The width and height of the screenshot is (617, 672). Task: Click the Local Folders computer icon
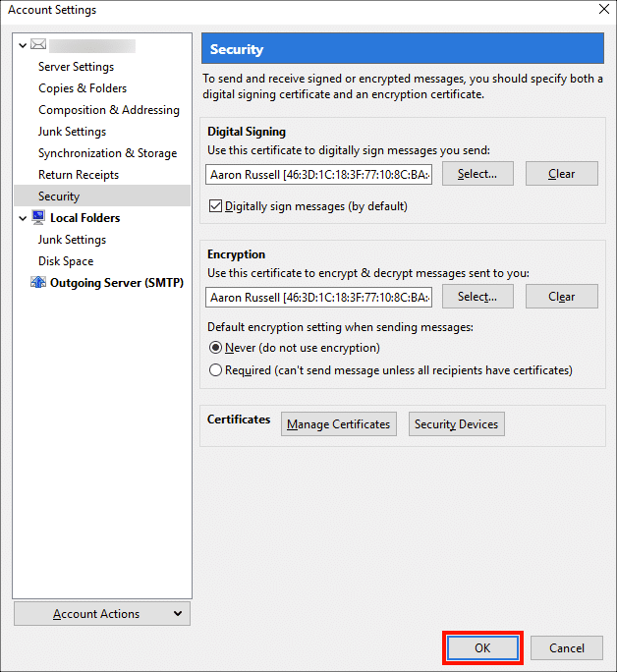(38, 218)
